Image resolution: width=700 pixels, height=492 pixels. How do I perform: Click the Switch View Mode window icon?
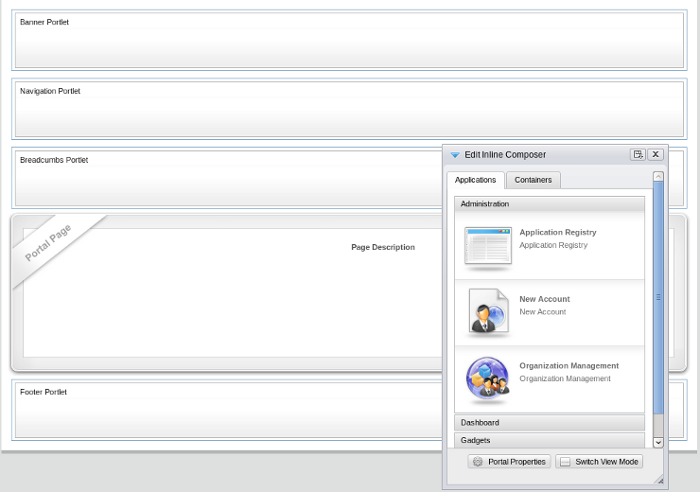[565, 462]
